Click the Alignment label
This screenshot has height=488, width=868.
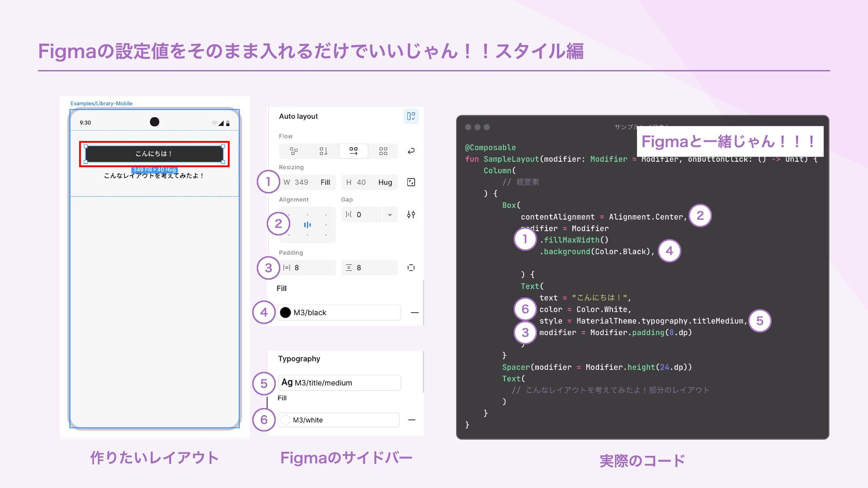click(294, 199)
